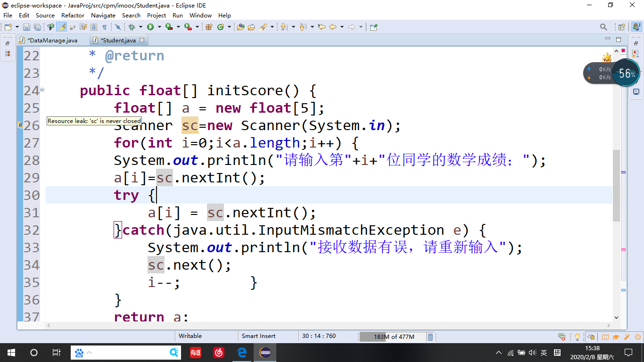Click the Save All toolbar icon

(37, 27)
